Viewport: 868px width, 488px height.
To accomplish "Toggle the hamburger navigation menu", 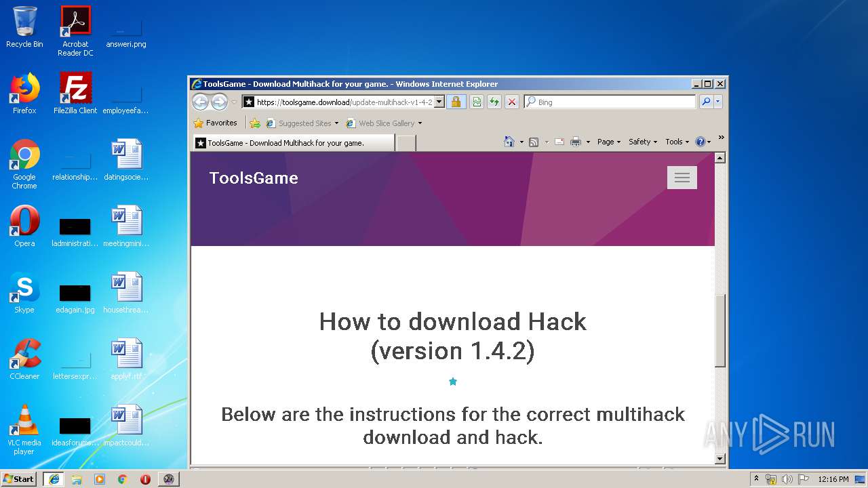I will (682, 178).
